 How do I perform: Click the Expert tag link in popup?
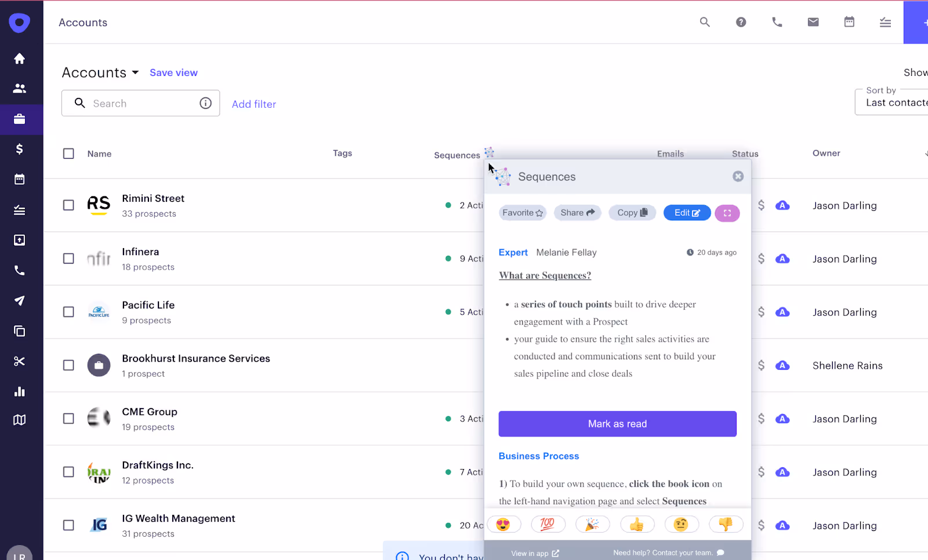tap(513, 252)
